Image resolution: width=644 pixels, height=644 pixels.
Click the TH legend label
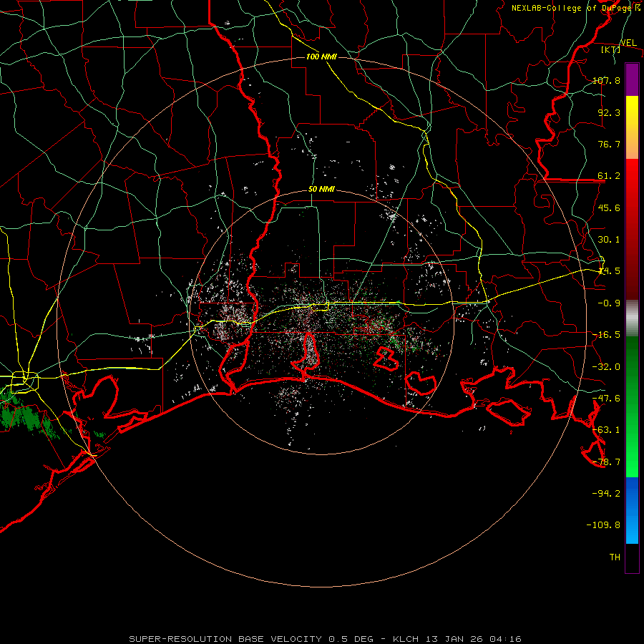pos(615,557)
